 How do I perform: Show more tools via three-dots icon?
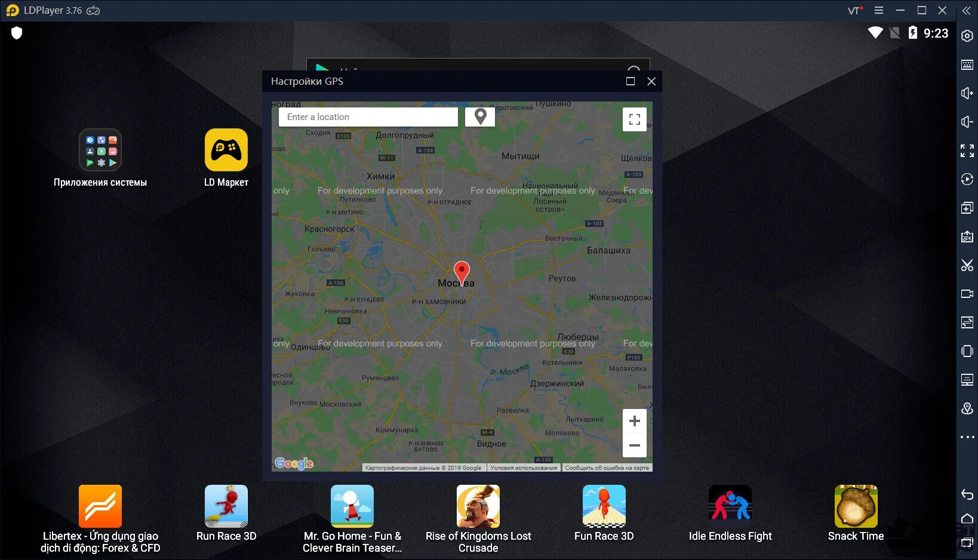[967, 437]
